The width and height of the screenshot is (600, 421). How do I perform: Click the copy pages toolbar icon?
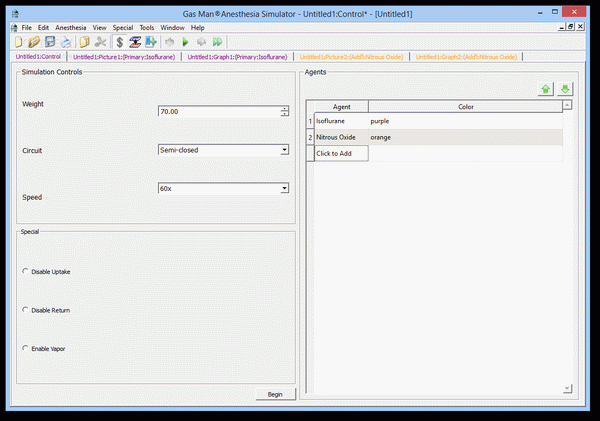(85, 42)
